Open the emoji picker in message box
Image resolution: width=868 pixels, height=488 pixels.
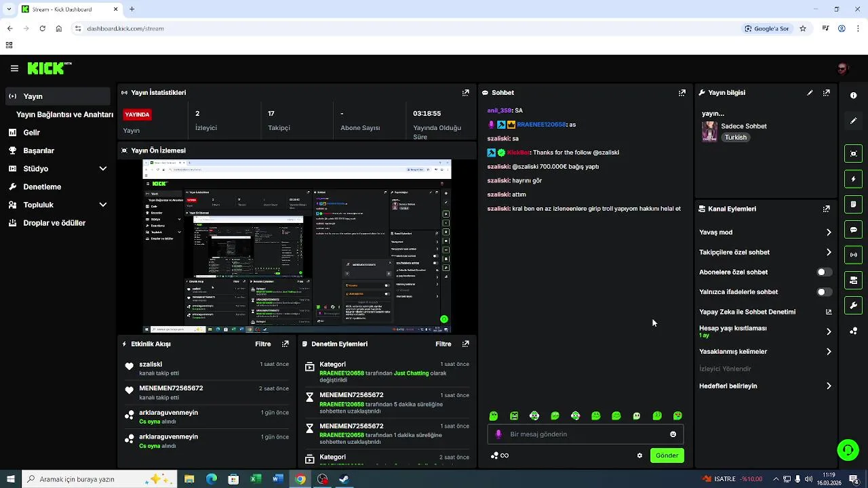(673, 434)
